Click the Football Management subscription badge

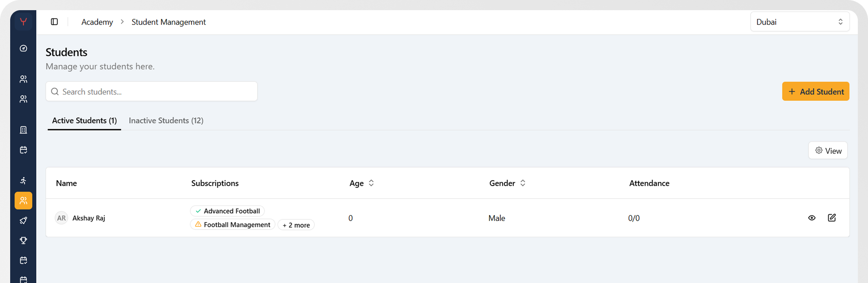(232, 225)
